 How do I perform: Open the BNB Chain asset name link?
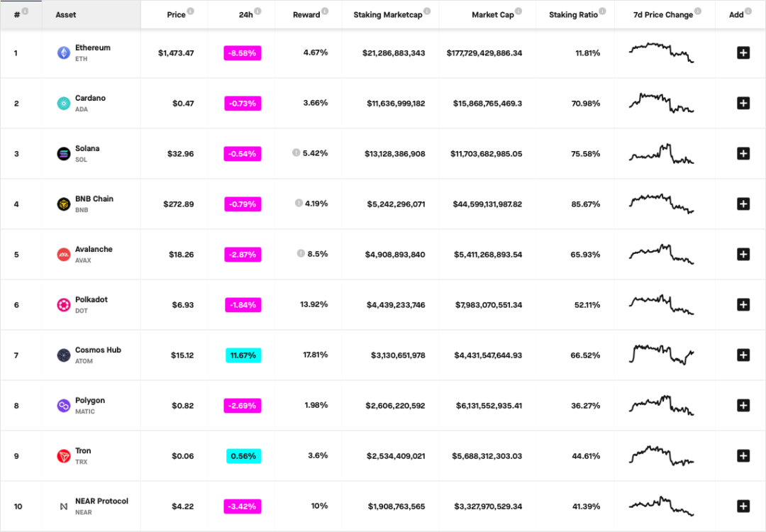(94, 199)
